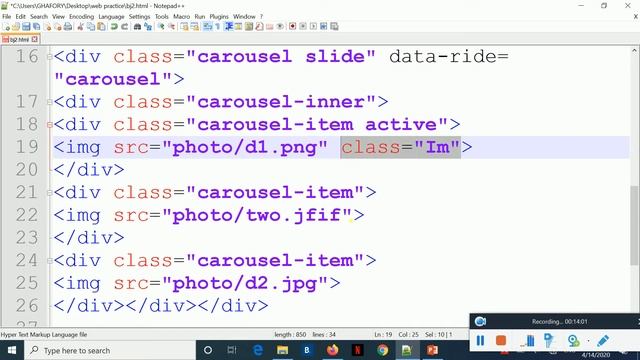Open the Windows Start menu
This screenshot has height=360, width=640.
[12, 350]
